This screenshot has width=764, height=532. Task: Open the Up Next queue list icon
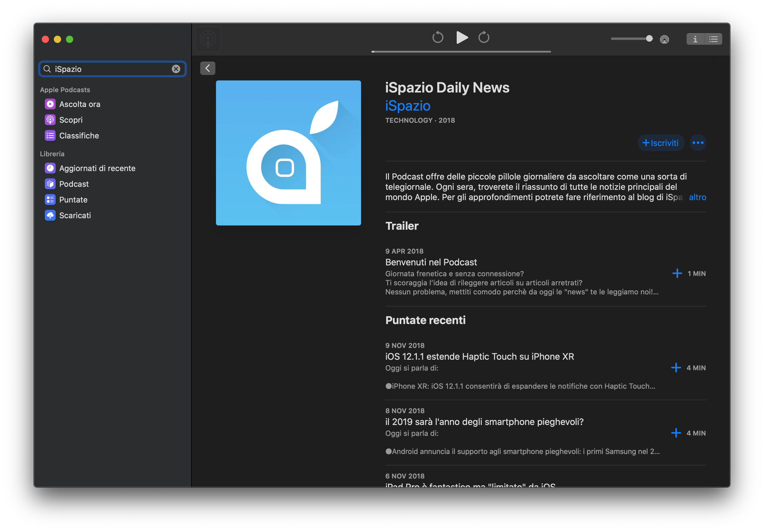tap(713, 39)
